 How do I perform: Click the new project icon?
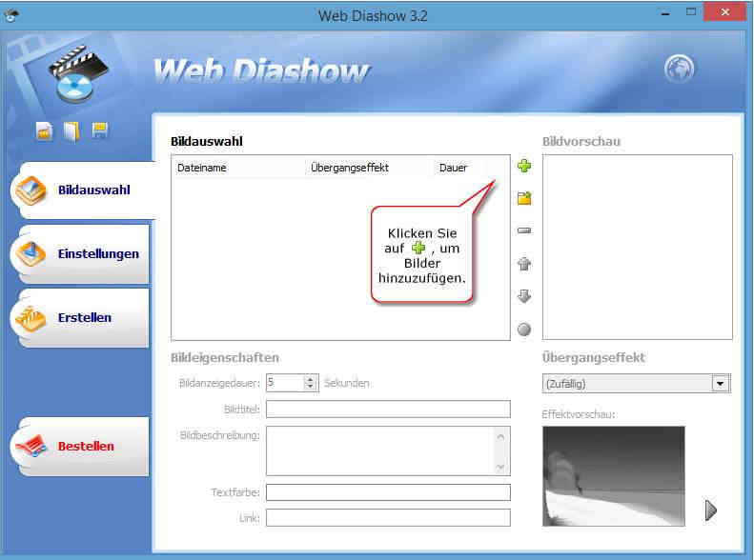[x=44, y=131]
